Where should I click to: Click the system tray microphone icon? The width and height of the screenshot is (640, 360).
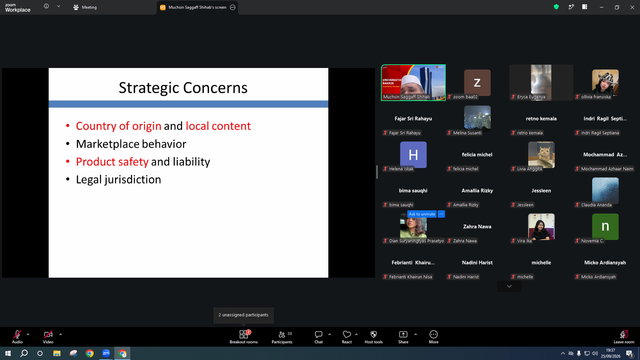click(579, 353)
